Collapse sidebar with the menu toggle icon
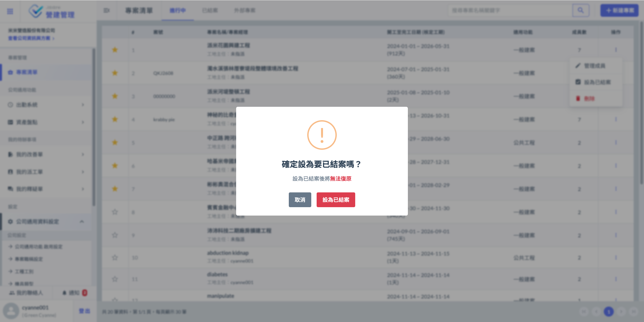This screenshot has width=644, height=322. [107, 10]
